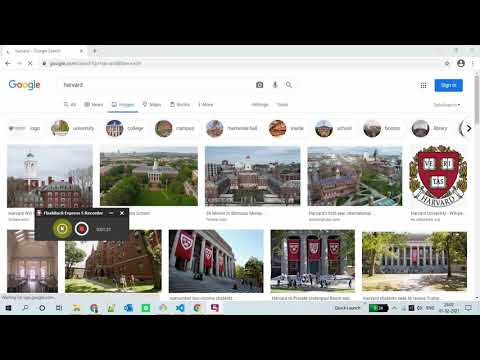Go back with browser back arrow

coord(8,63)
